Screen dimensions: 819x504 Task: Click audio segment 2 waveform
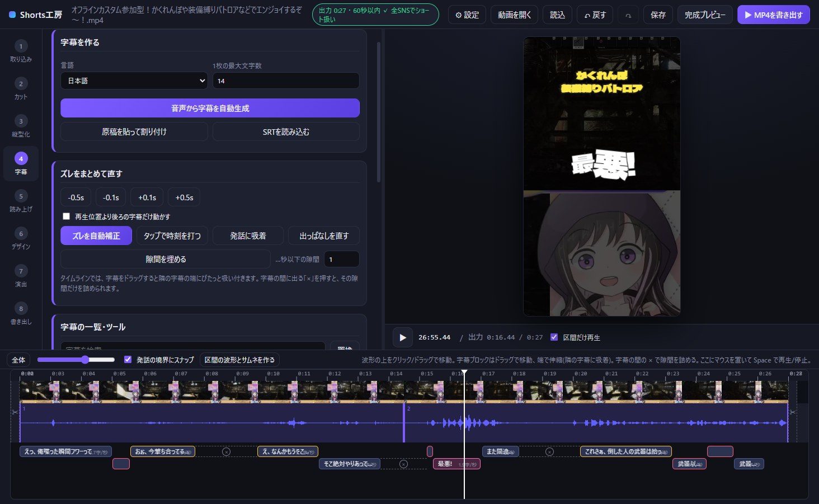tap(596, 423)
